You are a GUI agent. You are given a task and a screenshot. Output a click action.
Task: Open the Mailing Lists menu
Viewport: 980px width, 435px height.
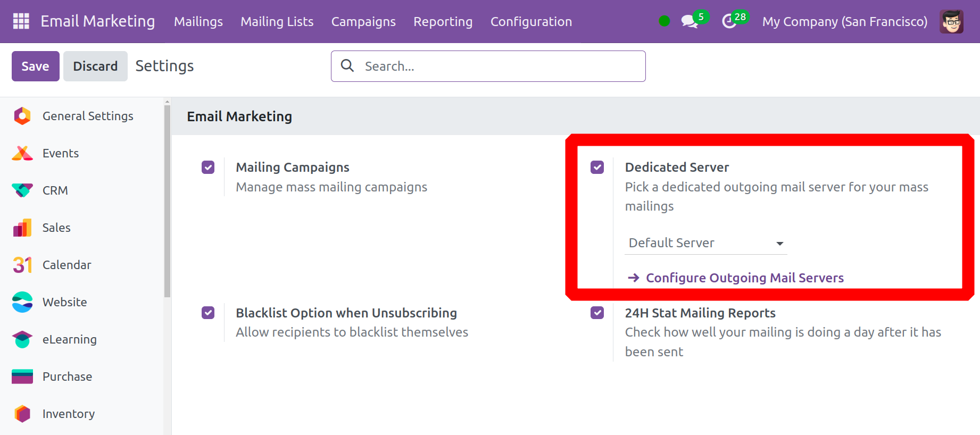click(277, 21)
